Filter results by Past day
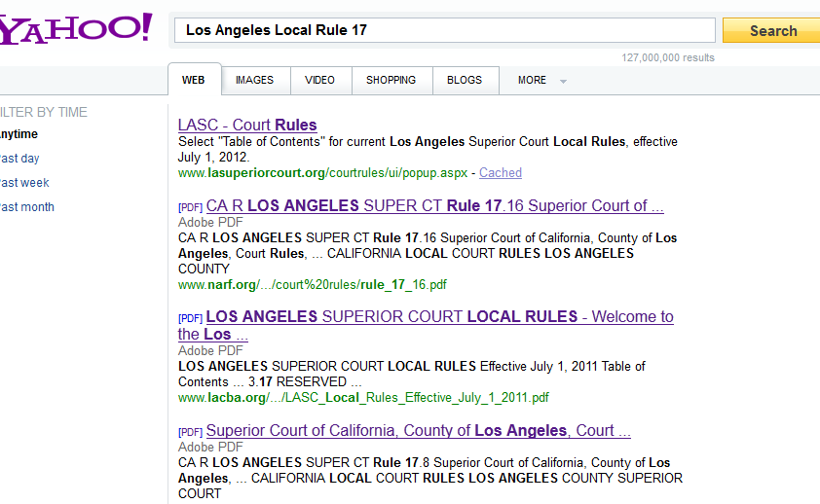 point(19,159)
